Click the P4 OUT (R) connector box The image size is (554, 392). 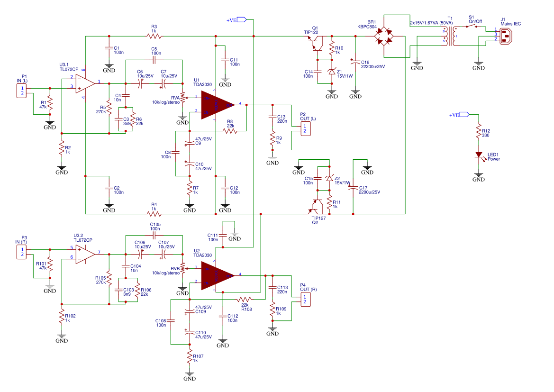coord(305,300)
